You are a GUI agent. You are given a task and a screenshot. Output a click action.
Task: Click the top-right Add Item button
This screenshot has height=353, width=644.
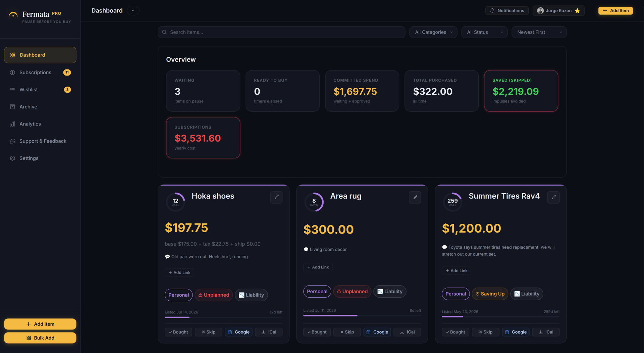tap(615, 11)
